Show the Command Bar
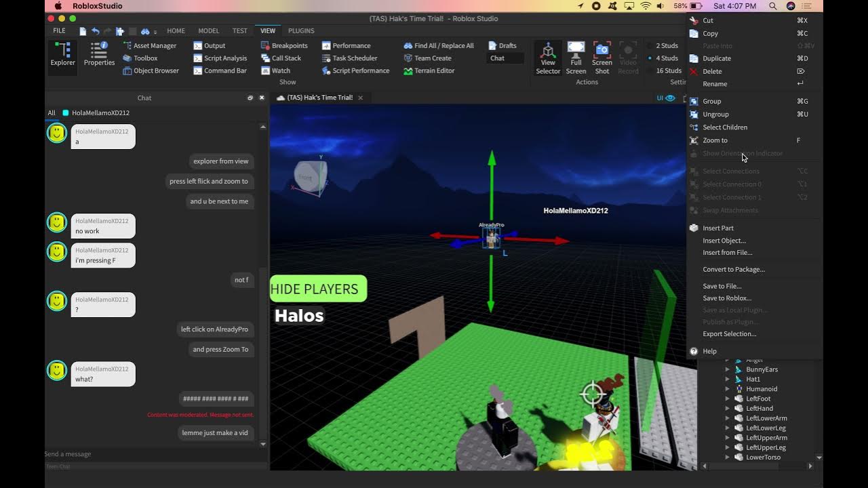868x488 pixels. [220, 70]
